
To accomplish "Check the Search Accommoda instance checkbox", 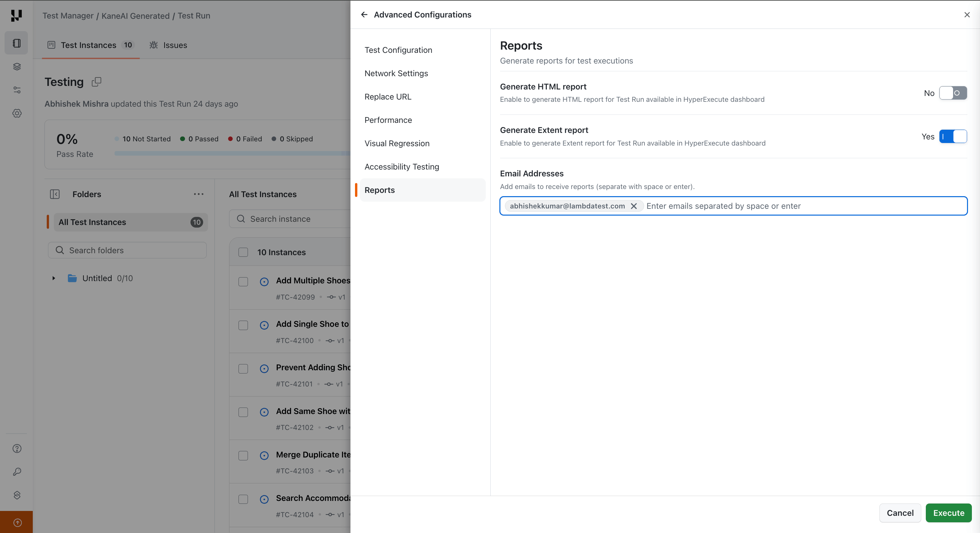I will (x=243, y=499).
